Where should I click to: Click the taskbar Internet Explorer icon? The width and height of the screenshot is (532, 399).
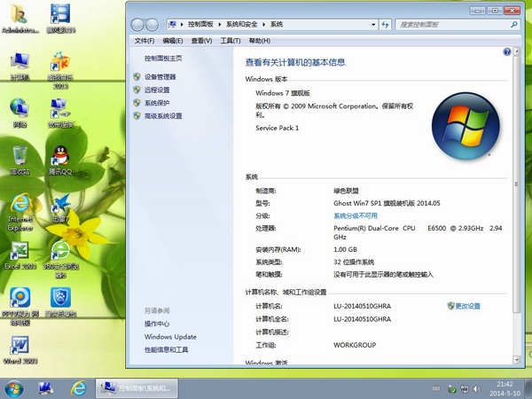pos(78,388)
